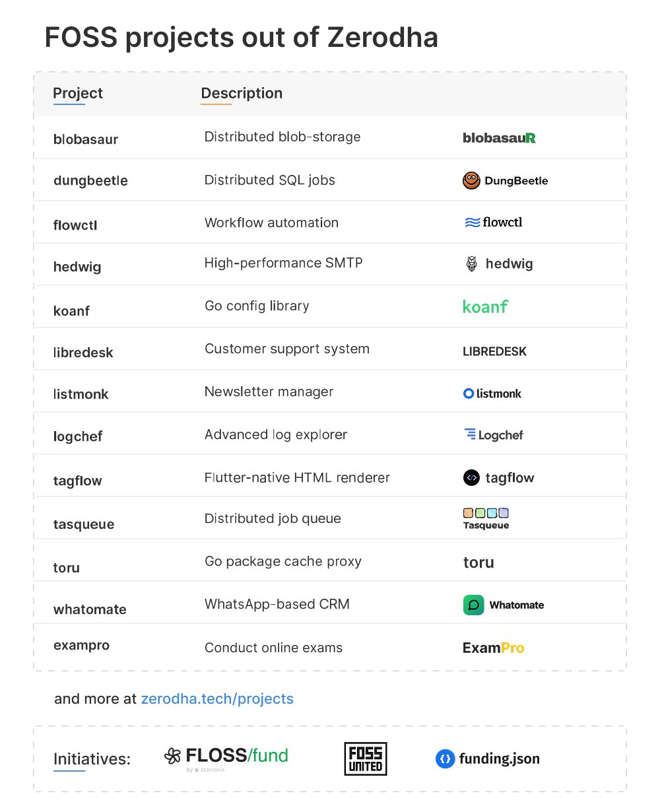
Task: Click the Tasqueue colored squares icon
Action: 486,513
